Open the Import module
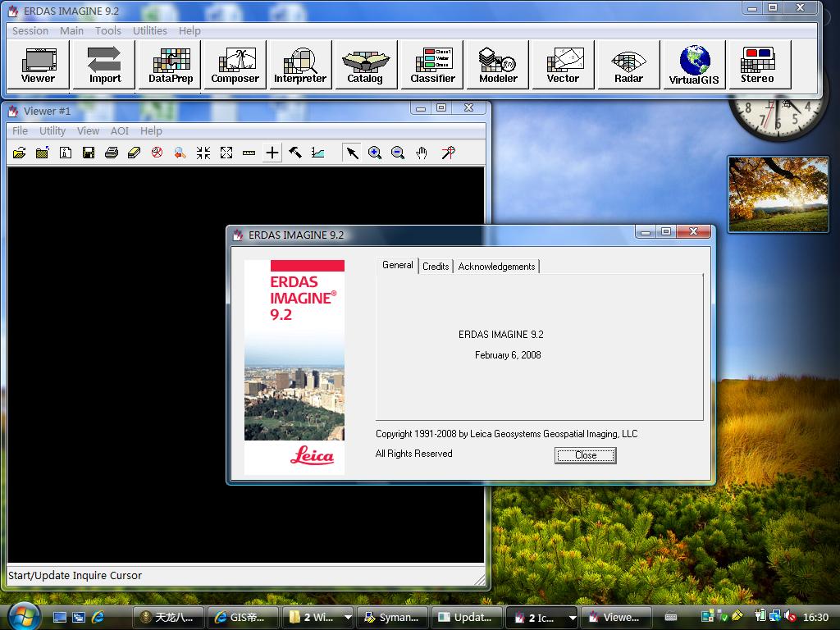The width and height of the screenshot is (840, 630). tap(104, 65)
